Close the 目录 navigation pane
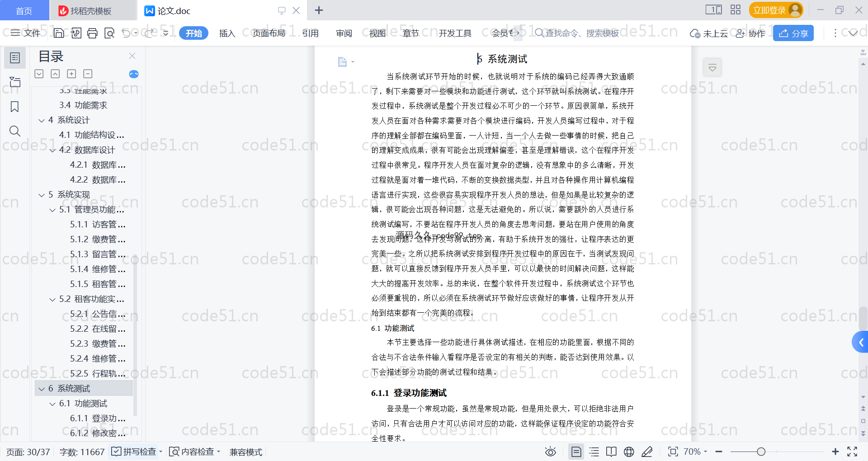The width and height of the screenshot is (868, 461). 132,56
